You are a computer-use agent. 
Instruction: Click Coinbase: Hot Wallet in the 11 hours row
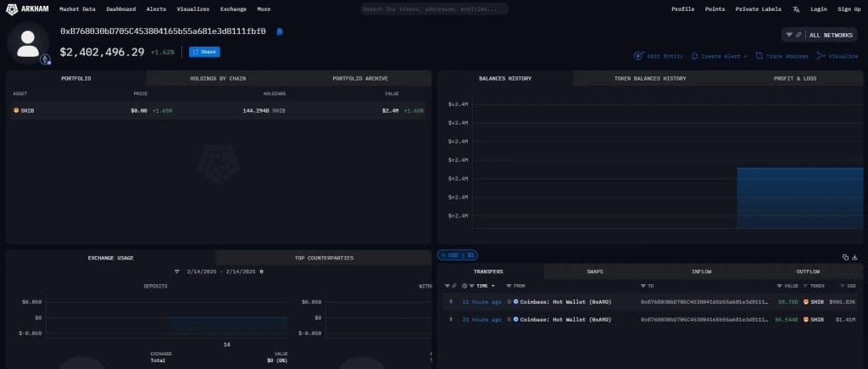pos(565,302)
